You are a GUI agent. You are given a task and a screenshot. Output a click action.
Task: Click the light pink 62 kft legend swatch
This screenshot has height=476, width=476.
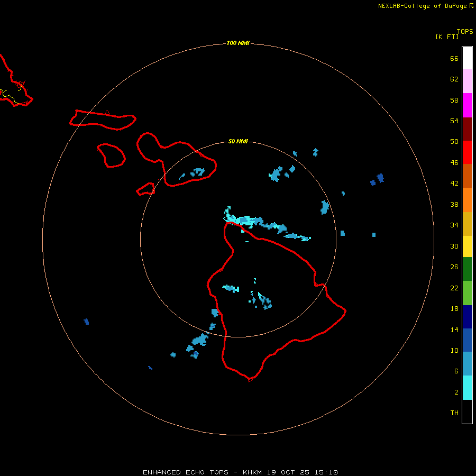[467, 81]
